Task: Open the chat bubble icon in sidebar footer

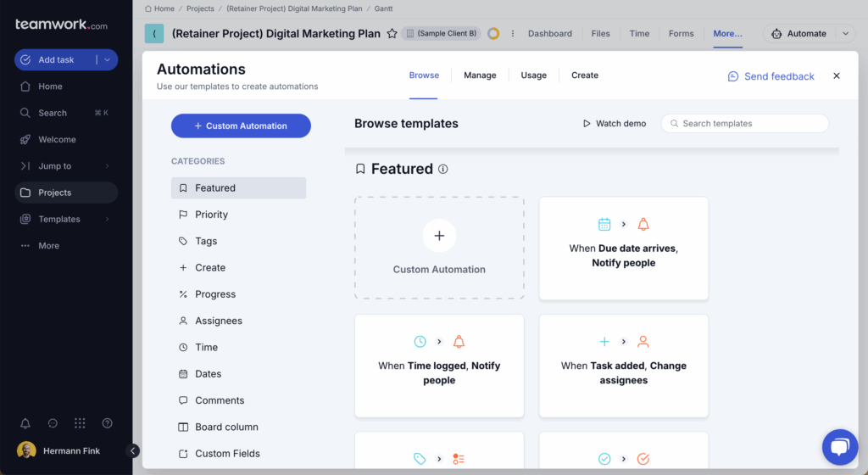Action: [53, 423]
